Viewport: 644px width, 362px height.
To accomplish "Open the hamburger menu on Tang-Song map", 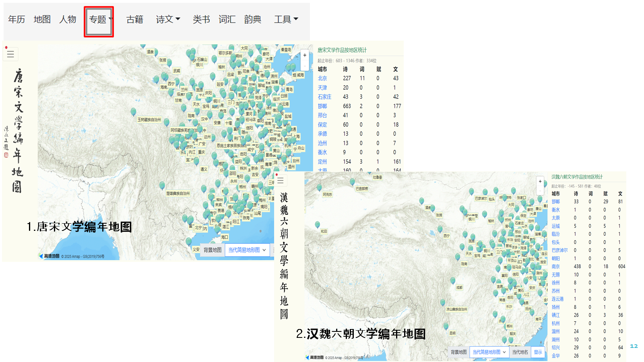I will click(x=10, y=54).
